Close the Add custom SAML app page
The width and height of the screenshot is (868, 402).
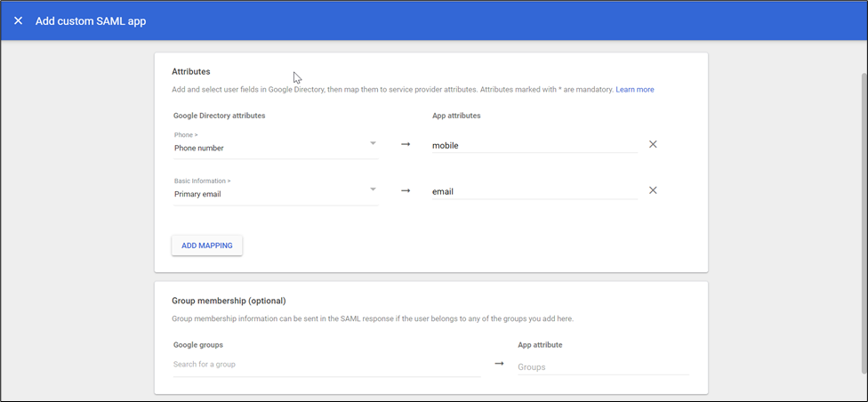click(x=18, y=20)
